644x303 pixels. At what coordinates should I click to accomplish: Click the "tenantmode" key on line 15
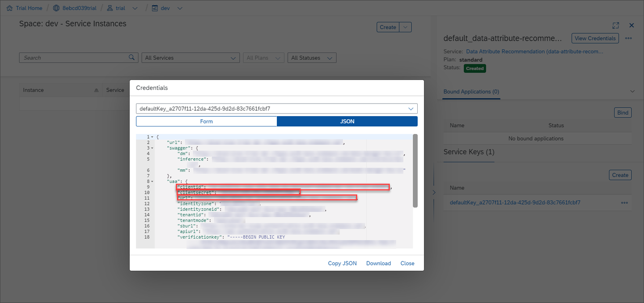click(194, 220)
